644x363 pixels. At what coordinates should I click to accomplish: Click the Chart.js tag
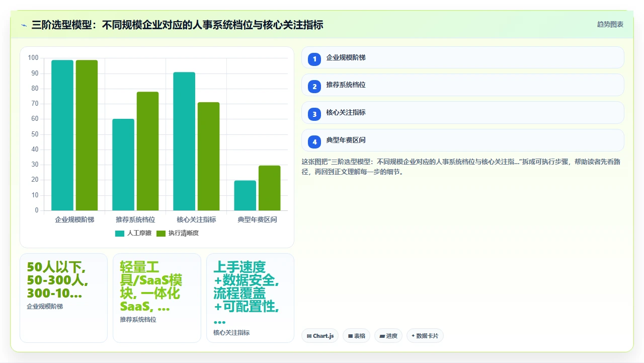tap(320, 336)
